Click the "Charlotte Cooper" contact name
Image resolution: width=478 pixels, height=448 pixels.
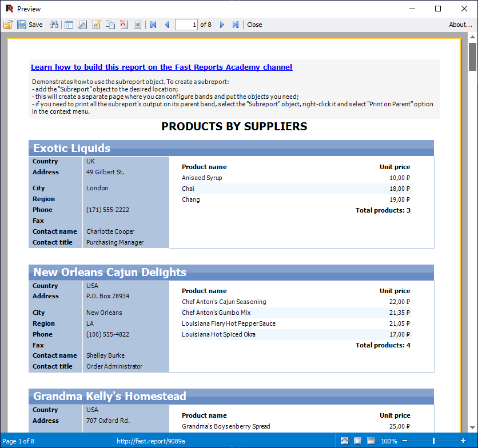pos(110,231)
